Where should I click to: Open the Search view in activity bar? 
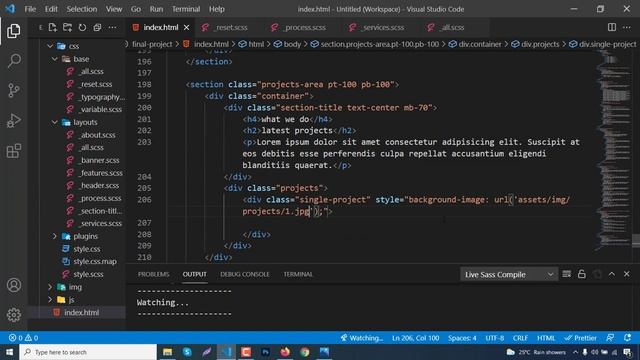point(13,61)
